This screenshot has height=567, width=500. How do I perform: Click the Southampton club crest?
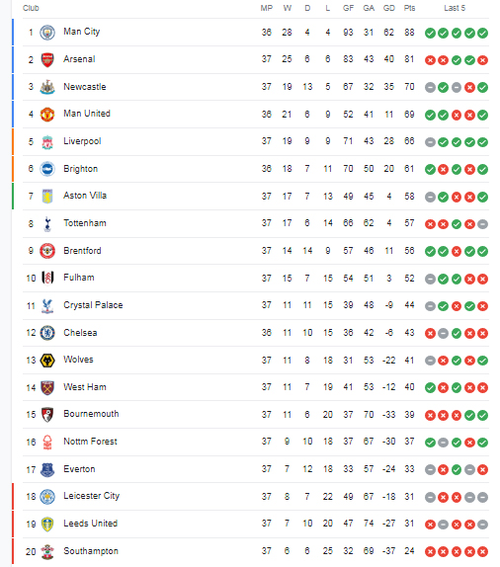(x=47, y=552)
